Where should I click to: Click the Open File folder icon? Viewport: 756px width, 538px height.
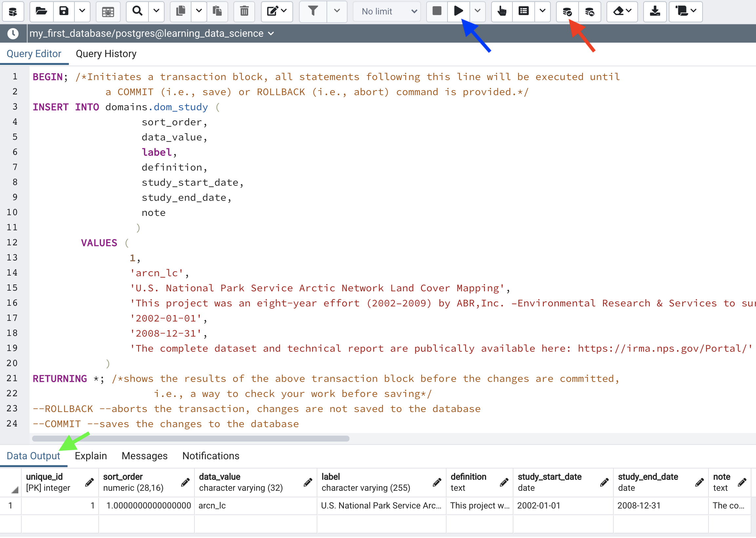[41, 11]
